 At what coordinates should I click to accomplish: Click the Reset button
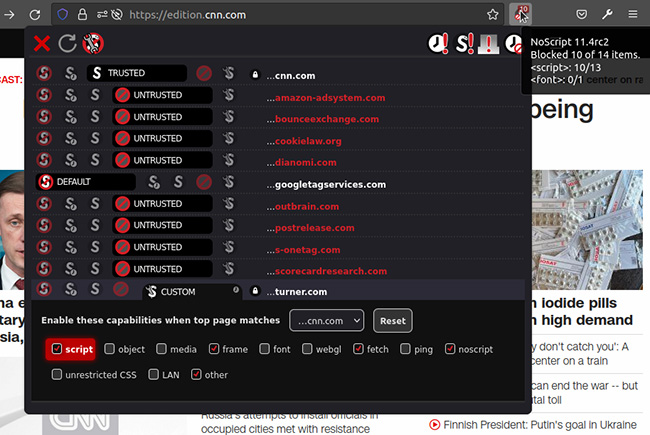click(393, 321)
